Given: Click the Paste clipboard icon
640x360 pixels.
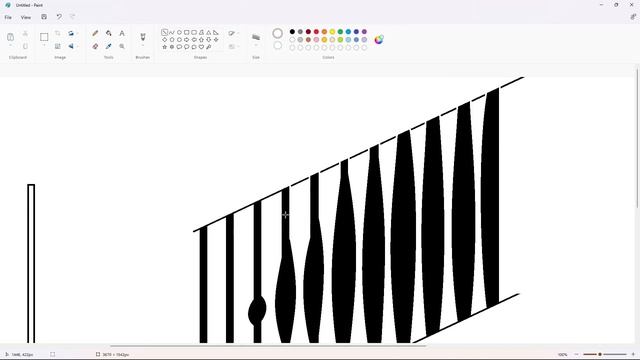Looking at the screenshot, I should tap(11, 37).
